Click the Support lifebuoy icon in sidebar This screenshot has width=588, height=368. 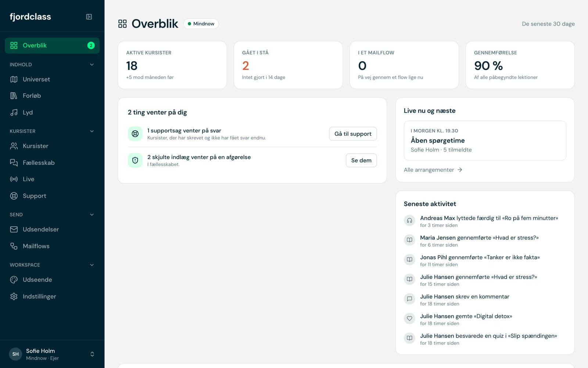(x=14, y=196)
